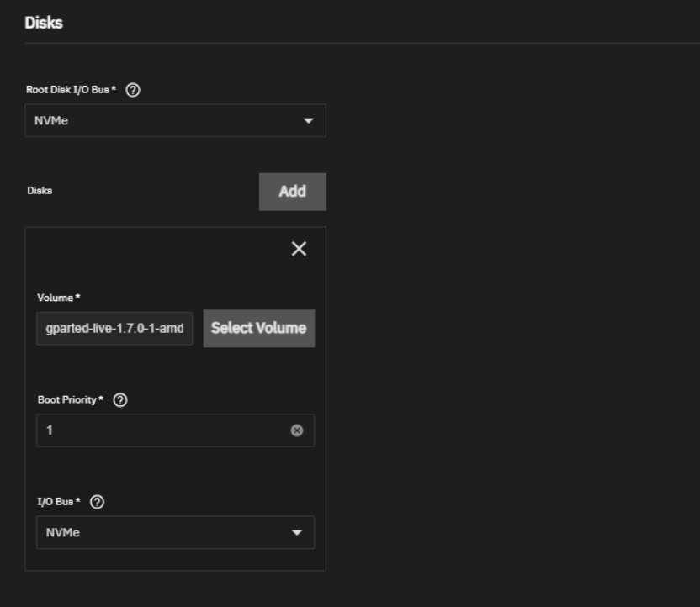Viewport: 700px width, 607px height.
Task: Add a new disk
Action: click(293, 192)
